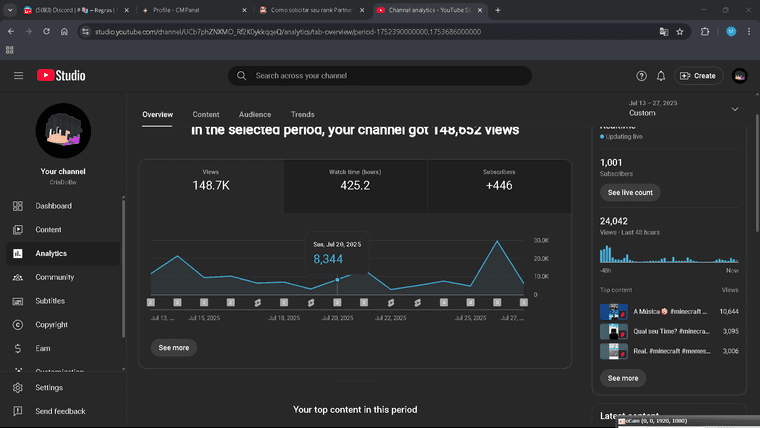Screen dimensions: 760x428
Task: Switch to the Trends tab
Action: pyautogui.click(x=302, y=115)
